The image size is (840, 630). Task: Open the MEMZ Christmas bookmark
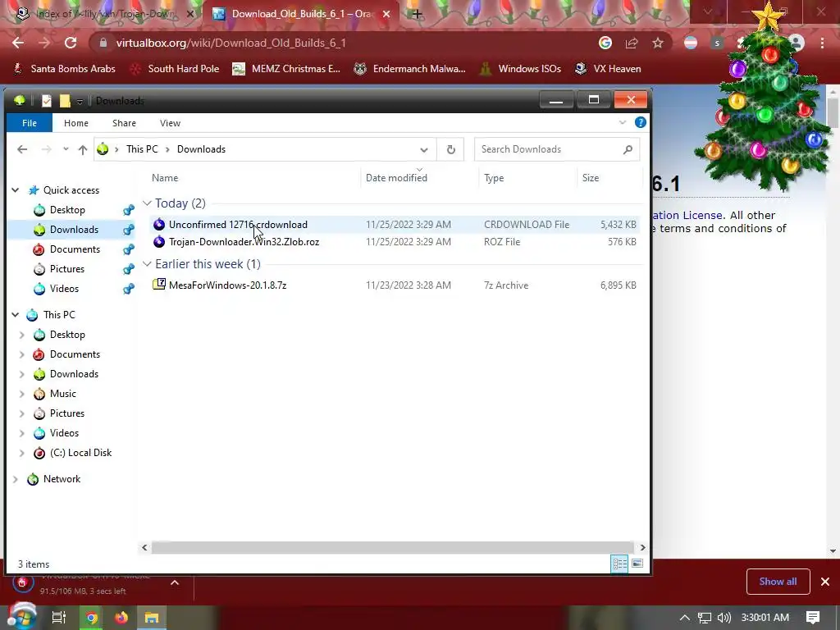click(286, 69)
